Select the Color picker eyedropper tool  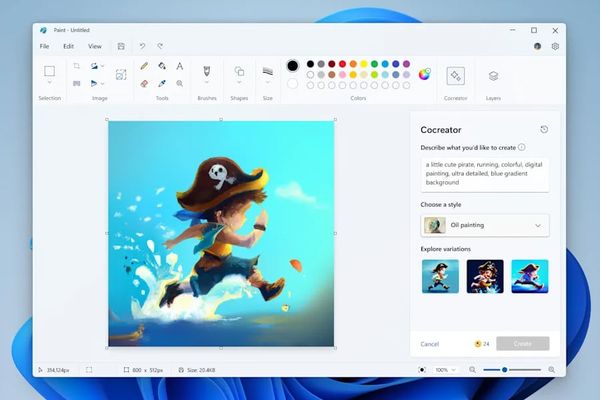click(162, 83)
